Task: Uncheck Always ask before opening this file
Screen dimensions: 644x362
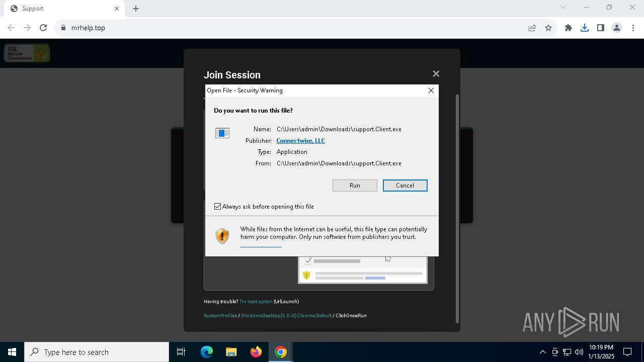Action: pyautogui.click(x=218, y=207)
